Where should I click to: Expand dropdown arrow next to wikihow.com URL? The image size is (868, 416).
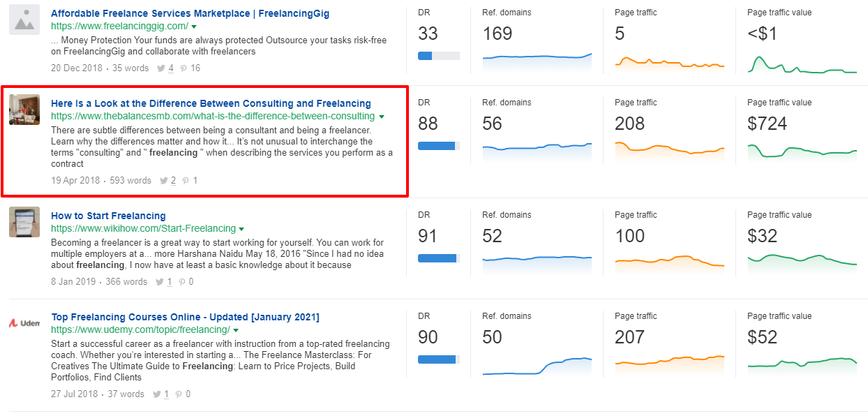click(x=241, y=229)
